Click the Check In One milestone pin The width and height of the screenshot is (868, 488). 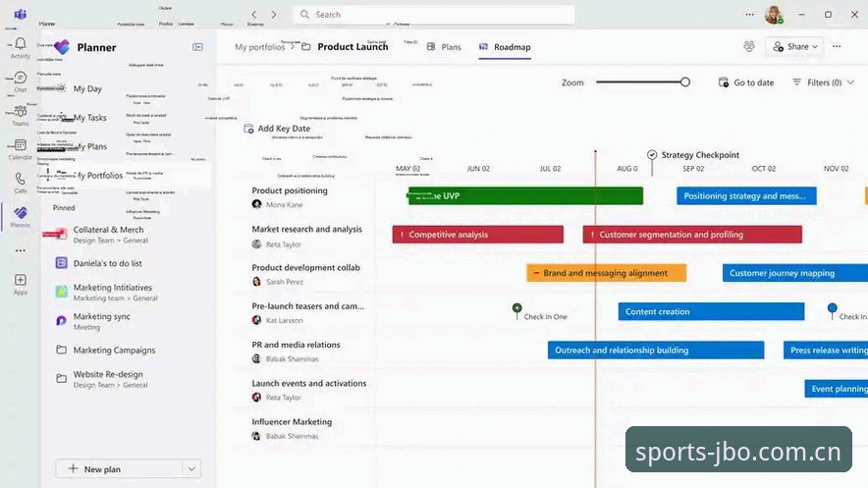[x=517, y=310]
